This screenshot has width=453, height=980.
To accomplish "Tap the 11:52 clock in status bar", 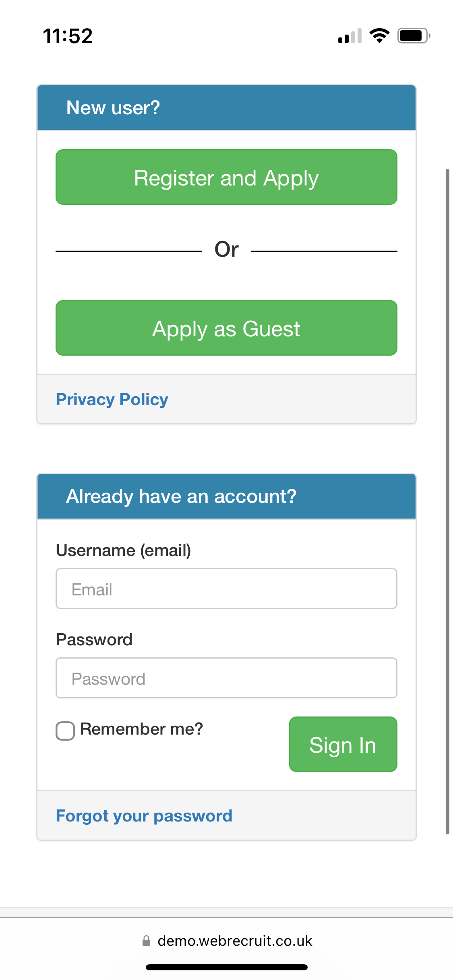I will [68, 36].
